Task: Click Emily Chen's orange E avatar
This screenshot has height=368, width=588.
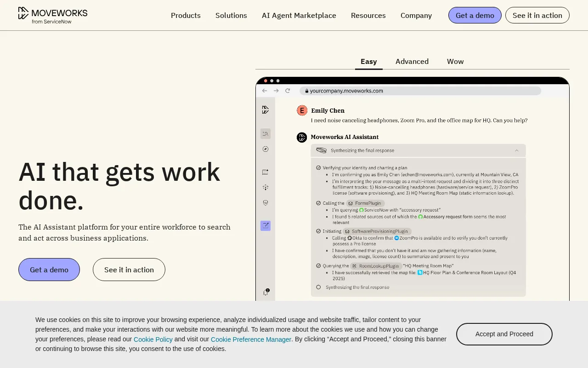Action: point(302,110)
